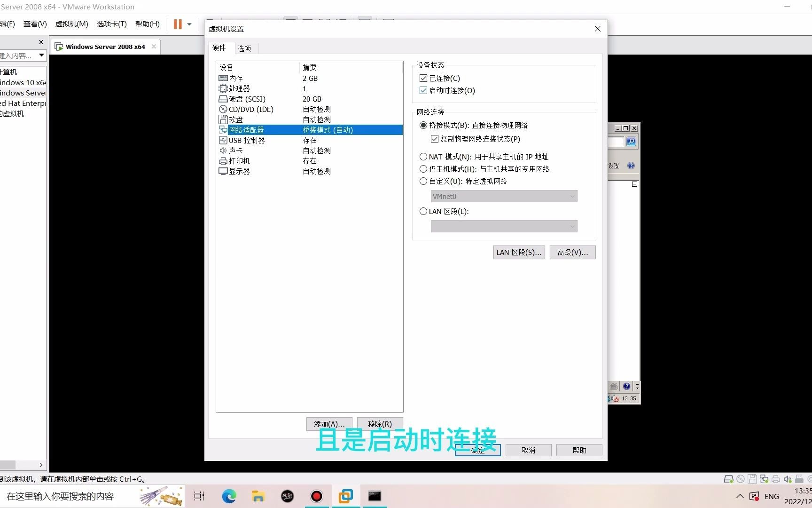The height and width of the screenshot is (508, 812).
Task: Switch to the 选项 options tab
Action: pyautogui.click(x=244, y=48)
